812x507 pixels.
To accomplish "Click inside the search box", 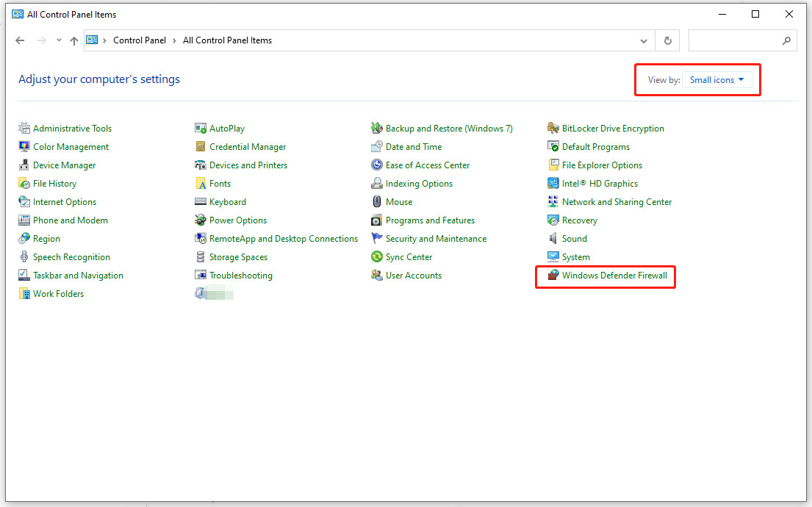I will 735,40.
